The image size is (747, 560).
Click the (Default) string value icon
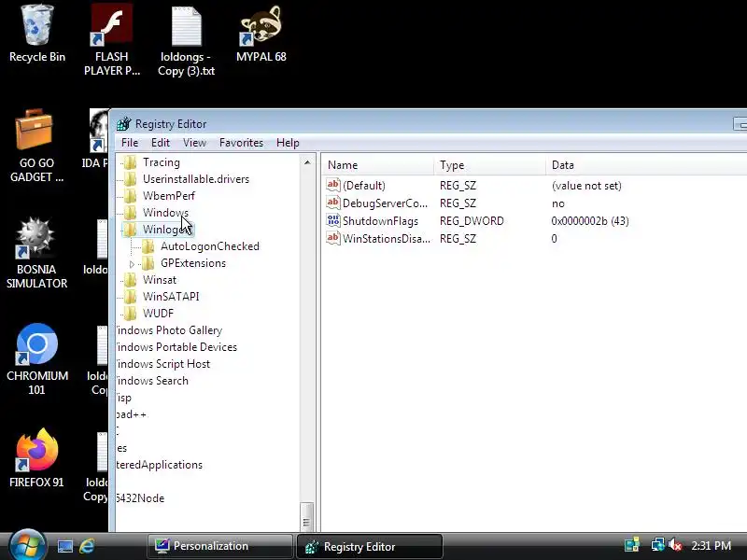(333, 185)
